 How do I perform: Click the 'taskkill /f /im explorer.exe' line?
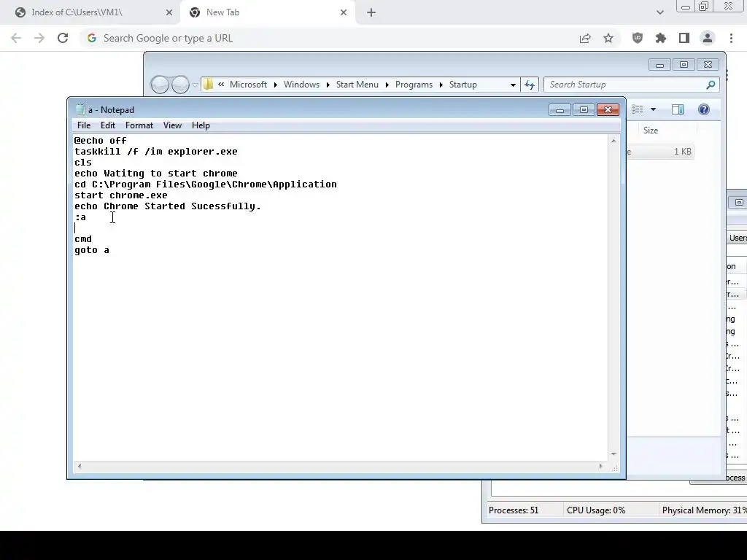[x=156, y=152]
